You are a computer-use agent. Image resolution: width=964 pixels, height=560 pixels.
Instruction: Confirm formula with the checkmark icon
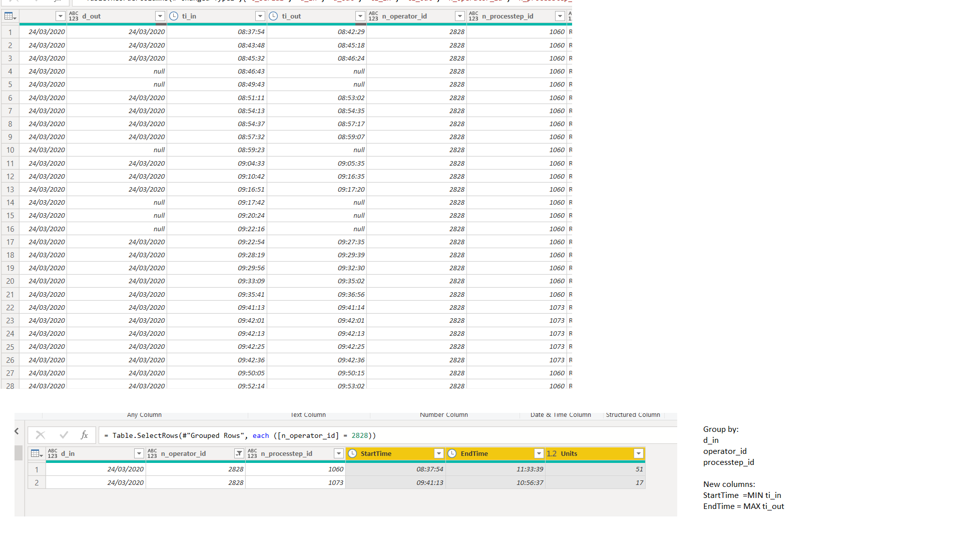click(x=64, y=435)
